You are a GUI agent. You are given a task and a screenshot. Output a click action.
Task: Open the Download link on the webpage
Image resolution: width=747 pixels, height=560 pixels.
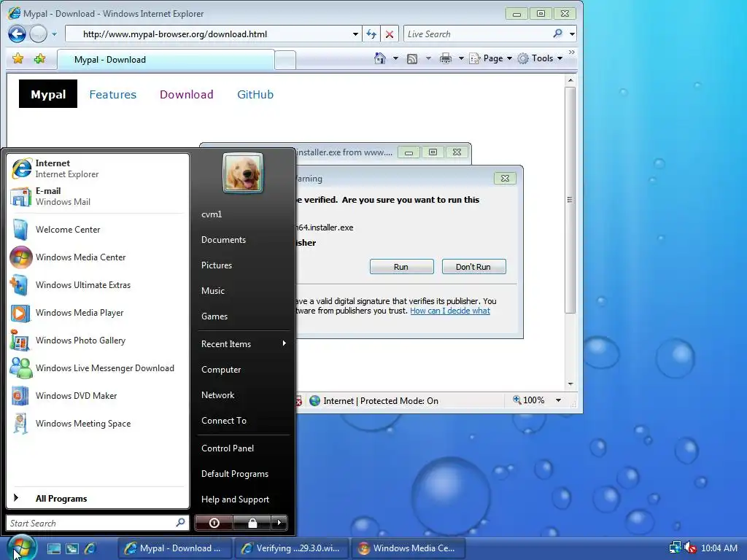coord(186,94)
